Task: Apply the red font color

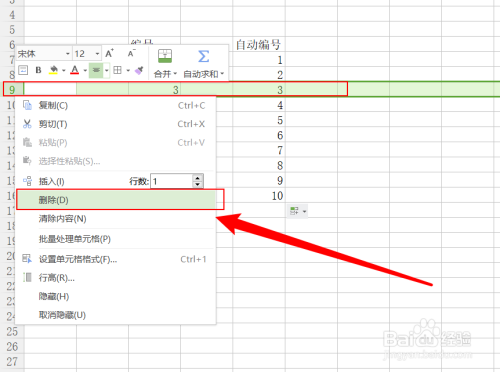Action: click(75, 70)
